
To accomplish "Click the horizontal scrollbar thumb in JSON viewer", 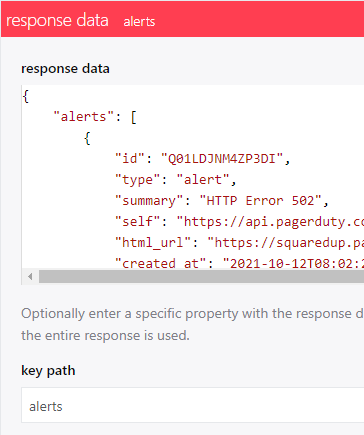I will [201, 277].
